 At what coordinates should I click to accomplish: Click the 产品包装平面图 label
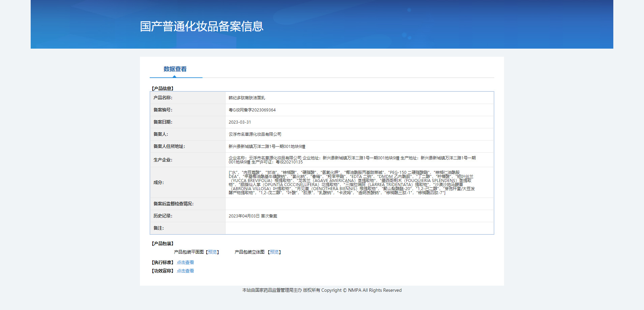pyautogui.click(x=189, y=252)
